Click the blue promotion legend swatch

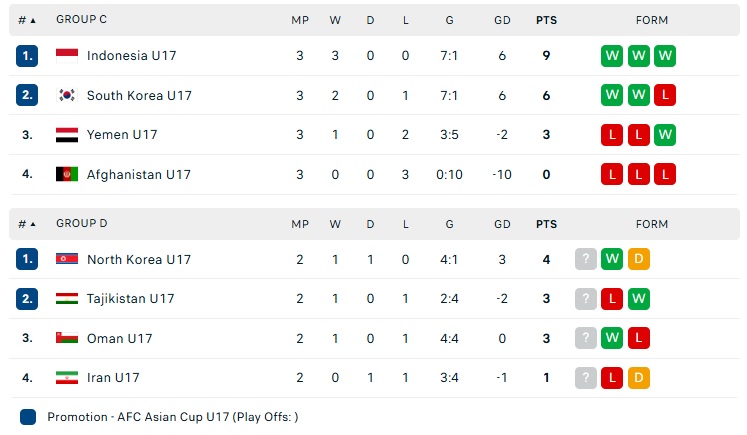(x=28, y=417)
